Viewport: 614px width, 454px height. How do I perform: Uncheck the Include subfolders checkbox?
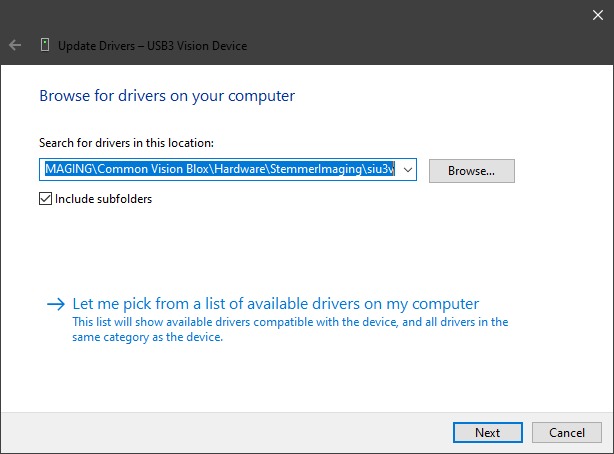pos(45,199)
